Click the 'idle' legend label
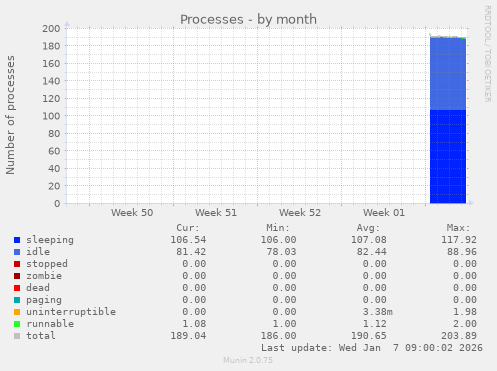Viewport: 497px width, 371px height. click(38, 252)
